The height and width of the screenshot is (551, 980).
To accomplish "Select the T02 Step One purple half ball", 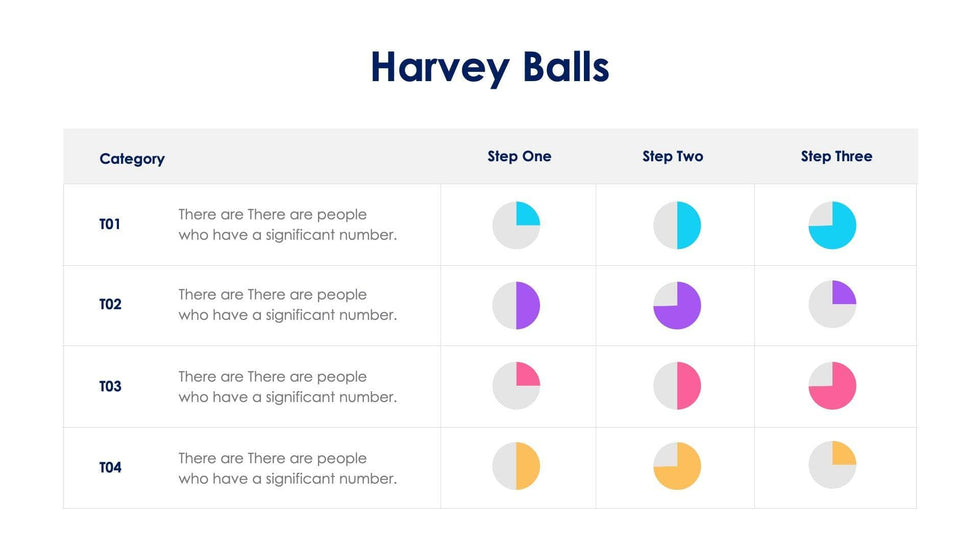I will [516, 305].
